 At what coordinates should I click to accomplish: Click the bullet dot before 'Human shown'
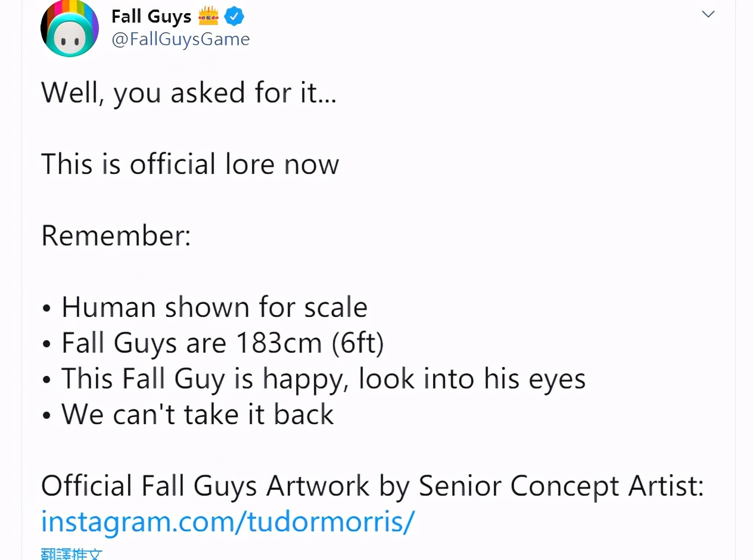[x=47, y=310]
